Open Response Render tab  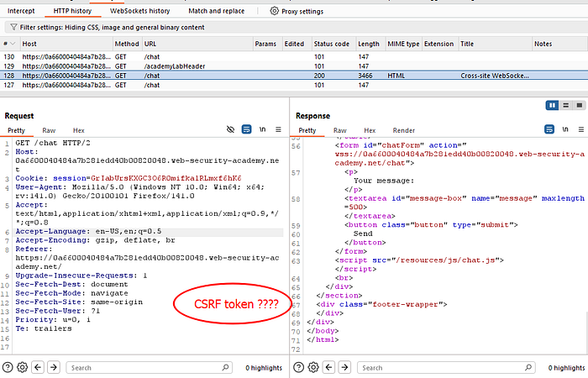(403, 130)
